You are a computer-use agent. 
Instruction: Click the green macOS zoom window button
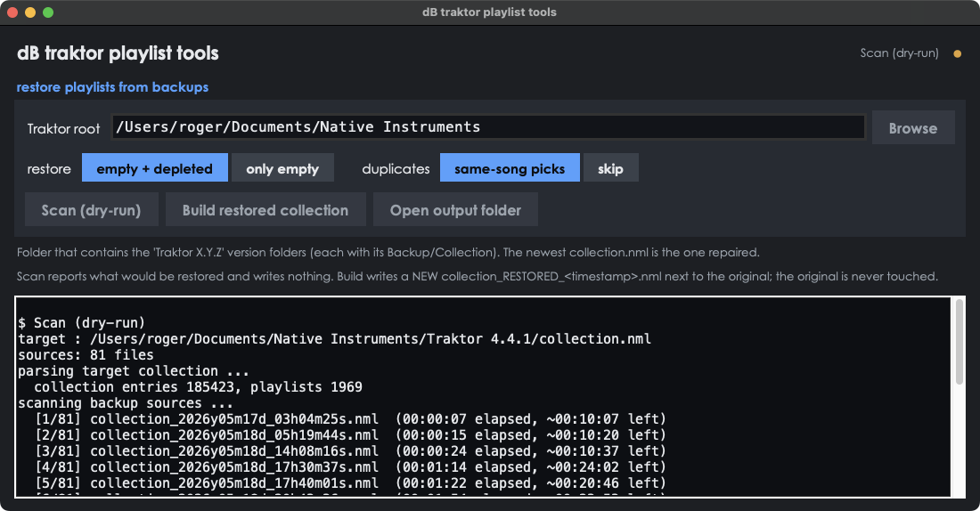[48, 12]
